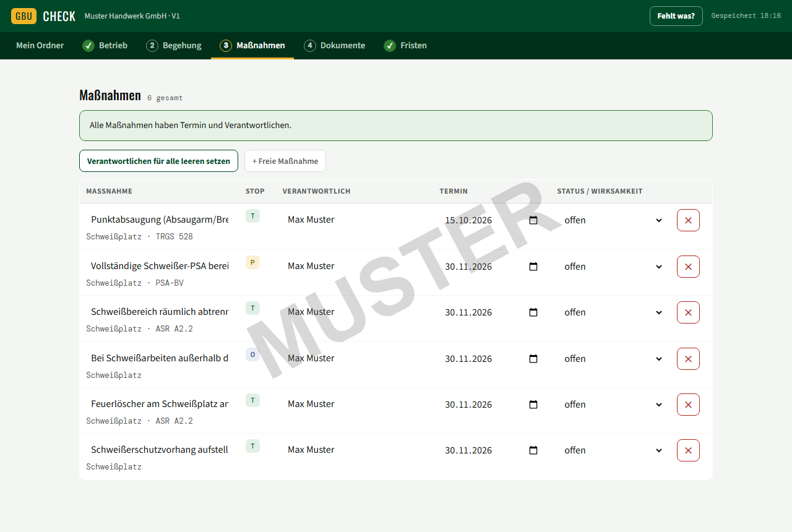The height and width of the screenshot is (532, 792).
Task: Edit the Vollständige Schweißer-PSA name field
Action: pyautogui.click(x=160, y=266)
